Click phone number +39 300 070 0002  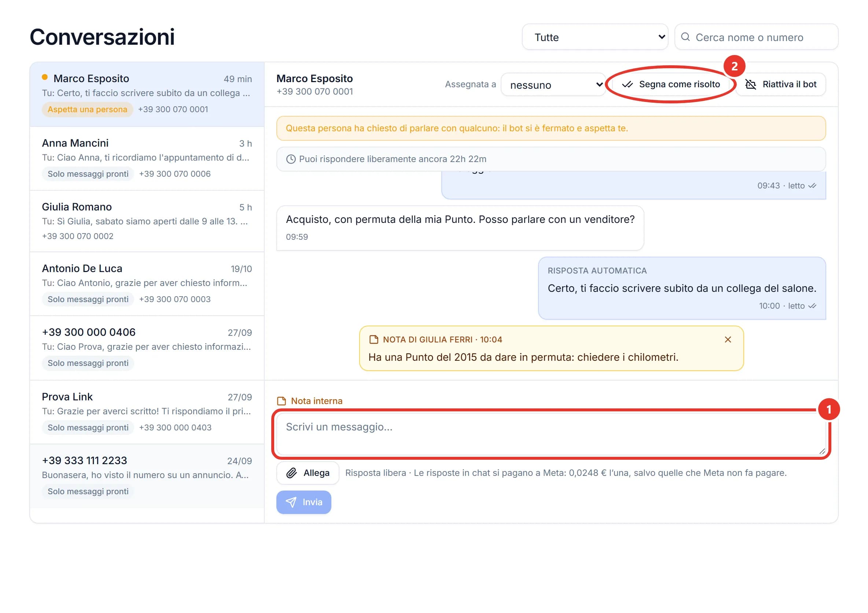[77, 236]
